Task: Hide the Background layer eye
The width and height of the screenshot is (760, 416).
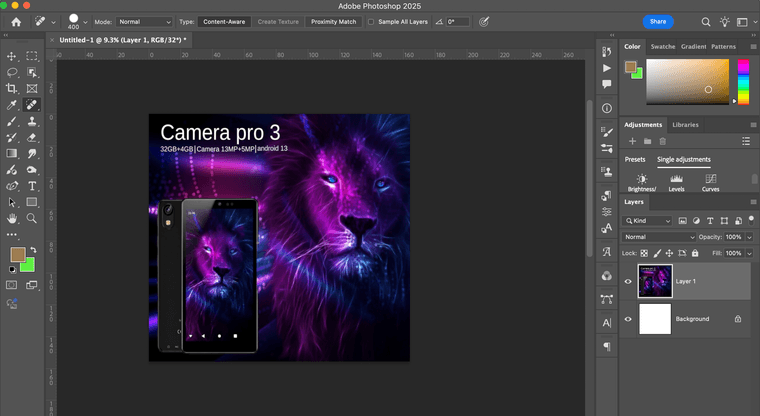Action: [628, 319]
